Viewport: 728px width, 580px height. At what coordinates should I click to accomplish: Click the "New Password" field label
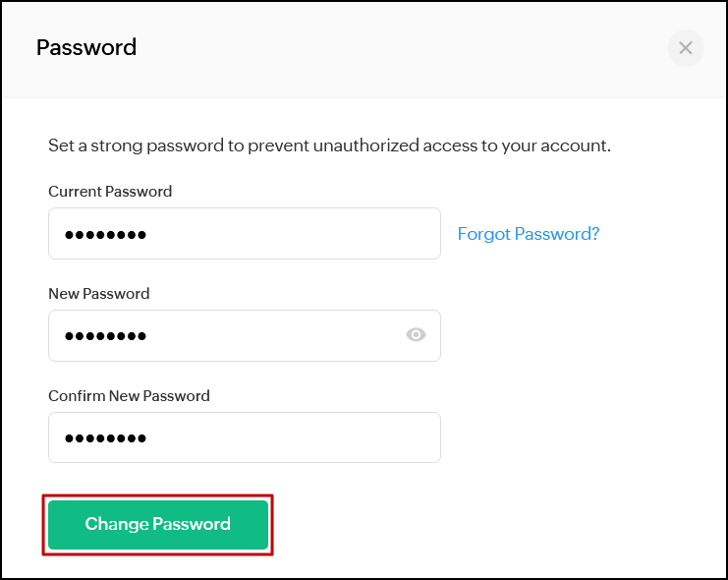tap(98, 294)
